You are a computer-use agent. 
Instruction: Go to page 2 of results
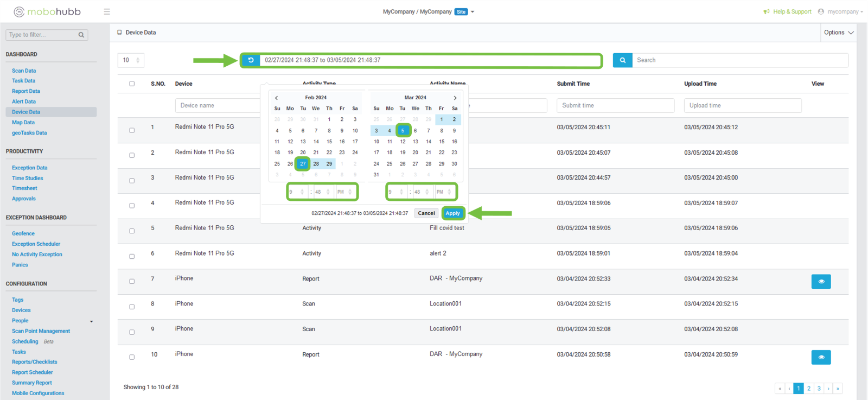(808, 389)
